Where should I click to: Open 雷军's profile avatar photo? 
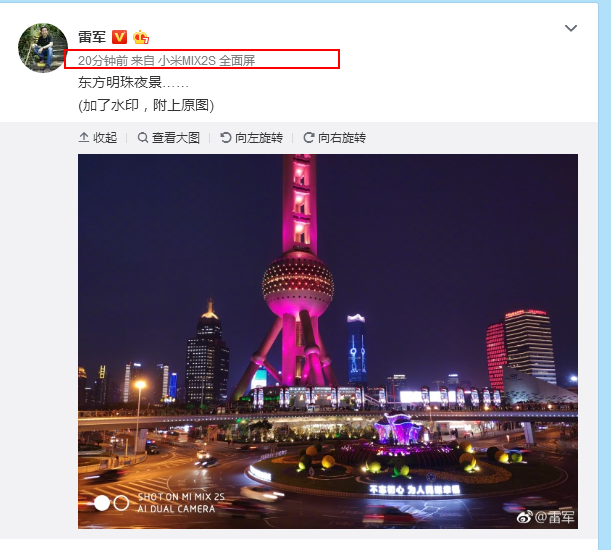pos(43,48)
